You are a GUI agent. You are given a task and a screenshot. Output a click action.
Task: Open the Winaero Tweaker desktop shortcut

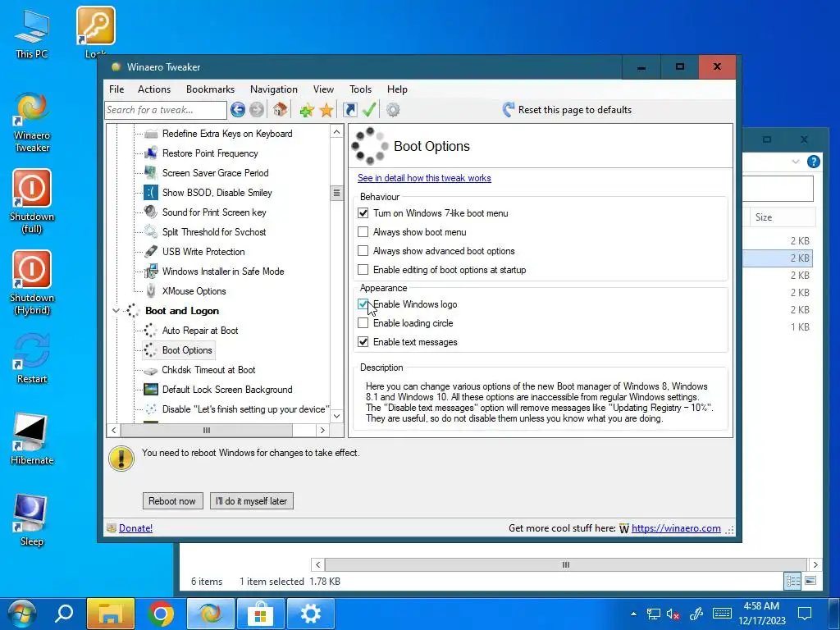pyautogui.click(x=32, y=122)
